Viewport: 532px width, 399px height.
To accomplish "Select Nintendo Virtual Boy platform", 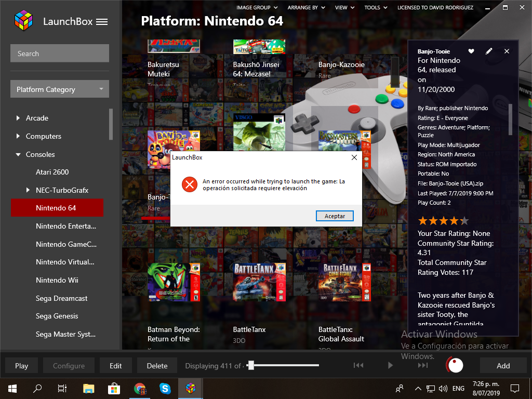I will click(65, 262).
